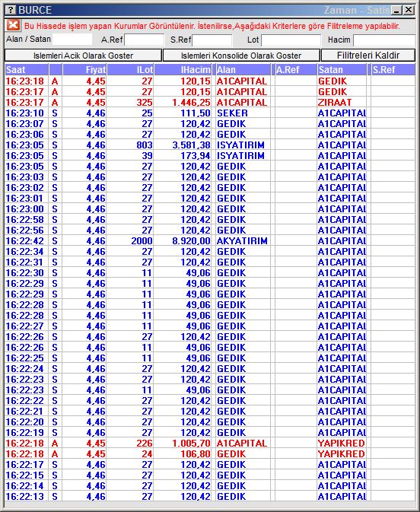This screenshot has height=512, width=420.
Task: Sort by the Fiyat column header
Action: coord(84,69)
